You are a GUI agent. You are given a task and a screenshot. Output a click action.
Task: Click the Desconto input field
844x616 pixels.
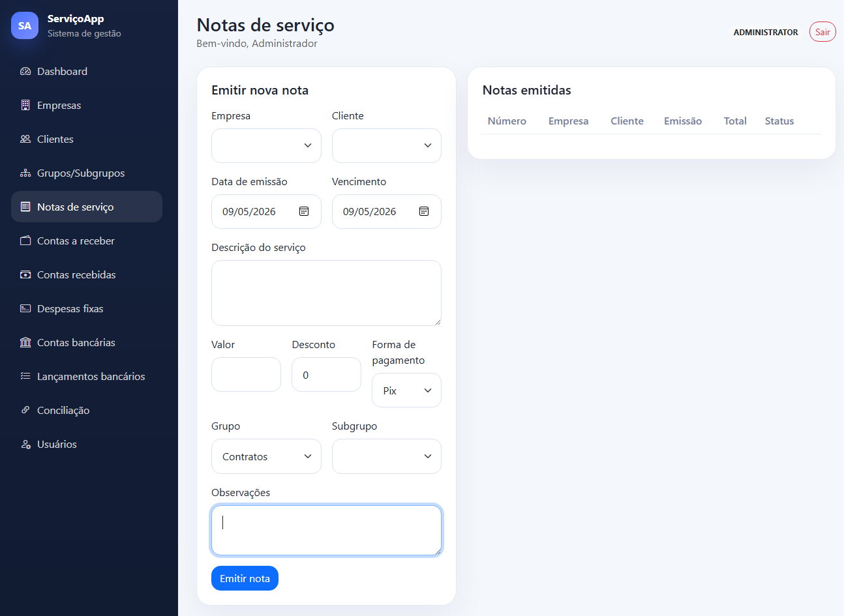click(326, 375)
